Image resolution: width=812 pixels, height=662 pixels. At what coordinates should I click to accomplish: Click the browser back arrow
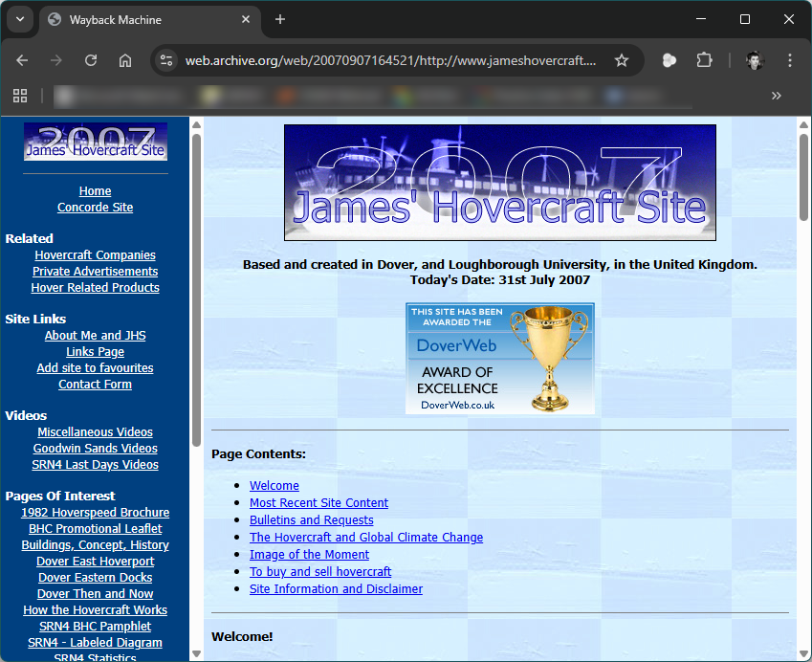pos(22,60)
